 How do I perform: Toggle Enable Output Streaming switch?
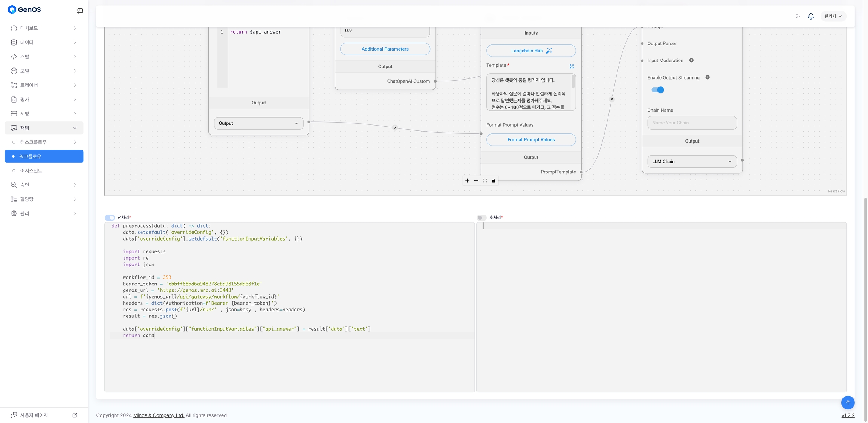click(658, 90)
